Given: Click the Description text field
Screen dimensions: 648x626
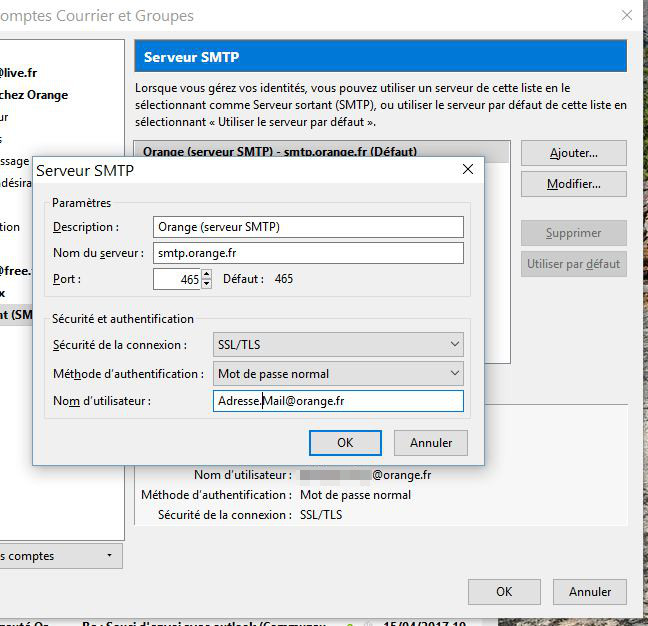Looking at the screenshot, I should click(x=308, y=227).
